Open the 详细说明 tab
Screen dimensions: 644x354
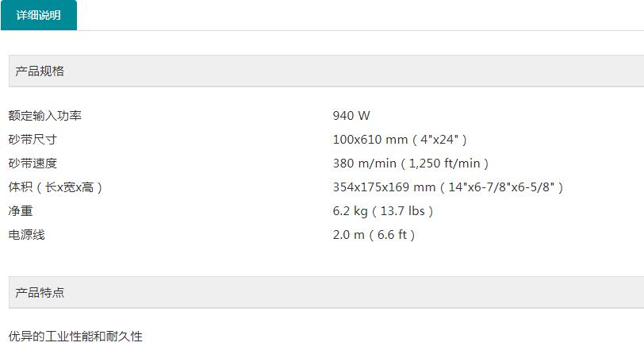pos(38,15)
